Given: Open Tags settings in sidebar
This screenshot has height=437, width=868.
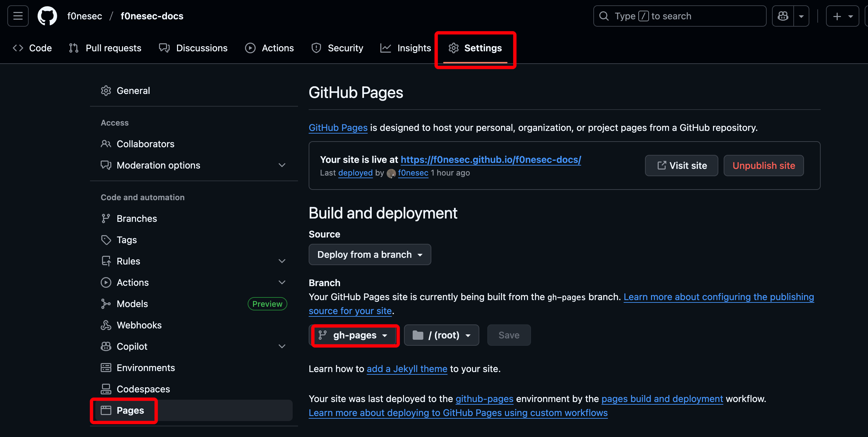Looking at the screenshot, I should click(x=126, y=240).
